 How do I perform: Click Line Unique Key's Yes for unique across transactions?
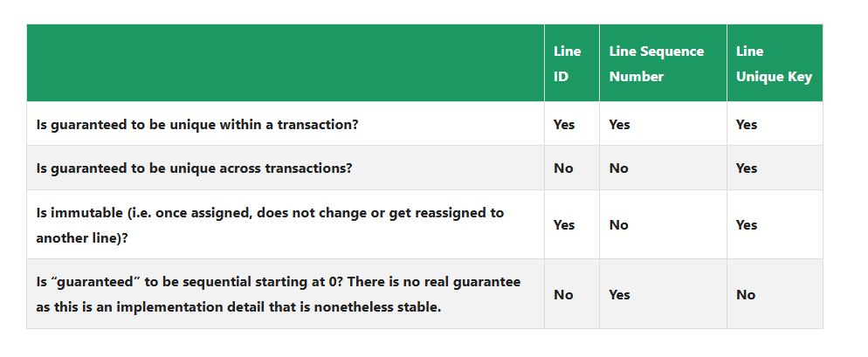point(747,168)
